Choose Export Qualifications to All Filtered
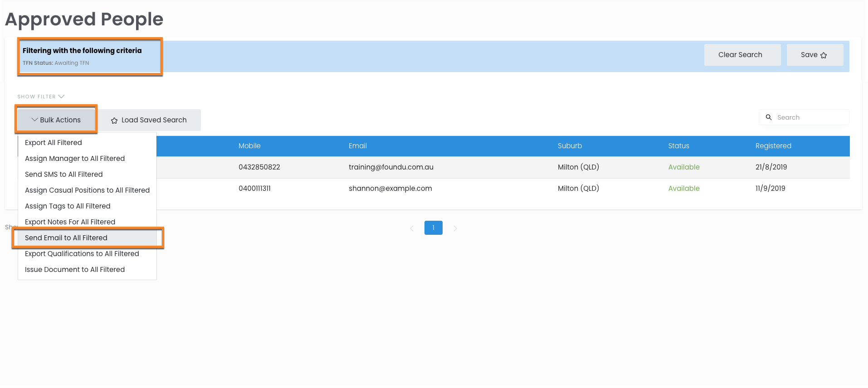 pyautogui.click(x=82, y=254)
